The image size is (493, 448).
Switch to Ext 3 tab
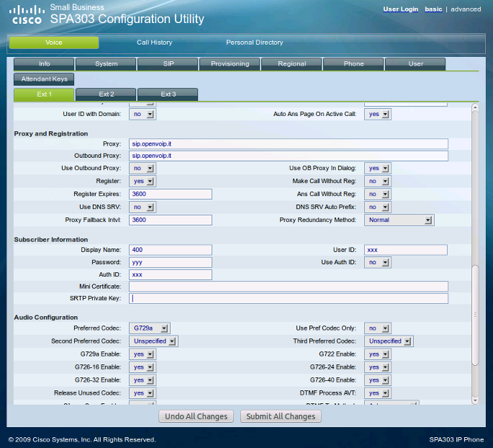[168, 94]
